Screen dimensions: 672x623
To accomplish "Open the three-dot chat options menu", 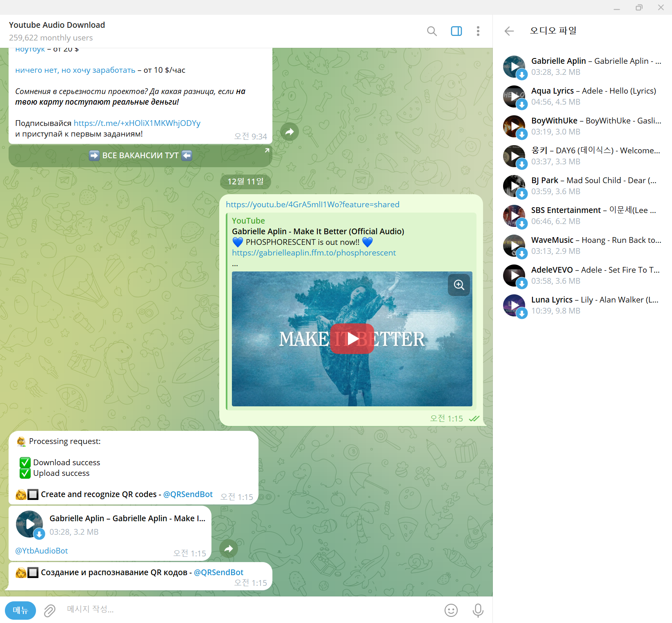I will tap(478, 31).
